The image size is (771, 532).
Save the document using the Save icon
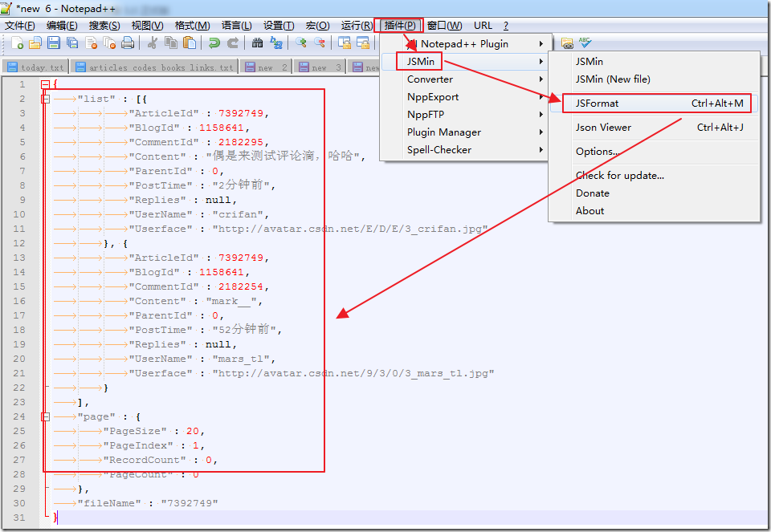pos(54,43)
